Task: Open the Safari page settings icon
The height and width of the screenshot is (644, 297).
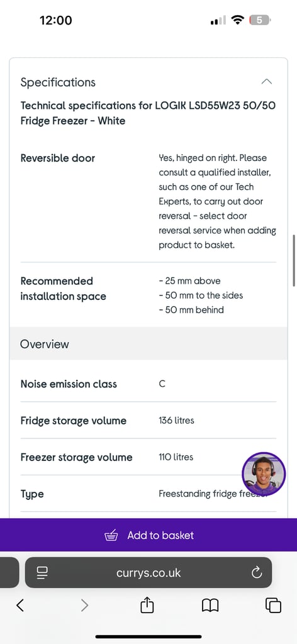Action: pyautogui.click(x=42, y=573)
